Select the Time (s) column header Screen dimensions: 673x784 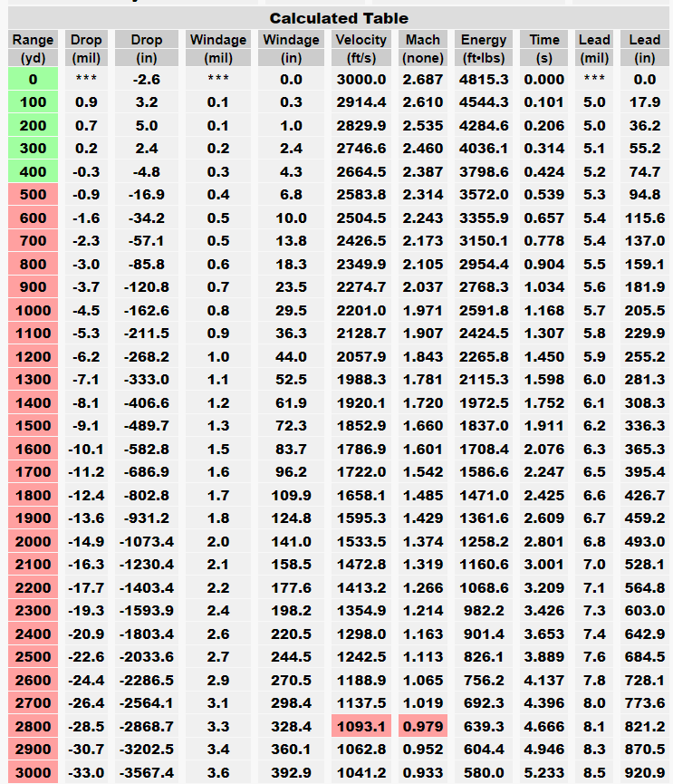coord(544,49)
